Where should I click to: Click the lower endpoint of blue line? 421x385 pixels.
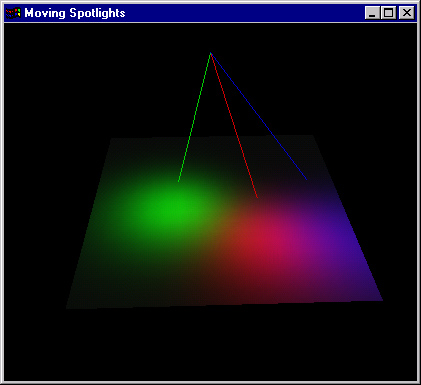(x=306, y=180)
